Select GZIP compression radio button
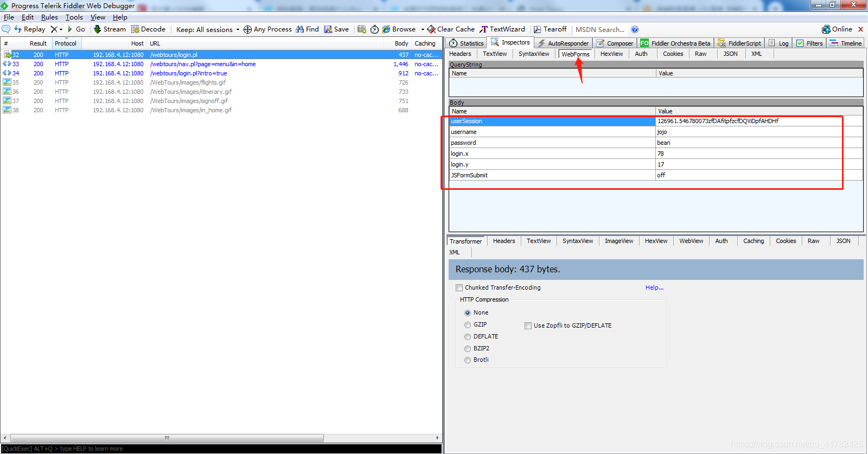This screenshot has height=454, width=868. pos(468,325)
